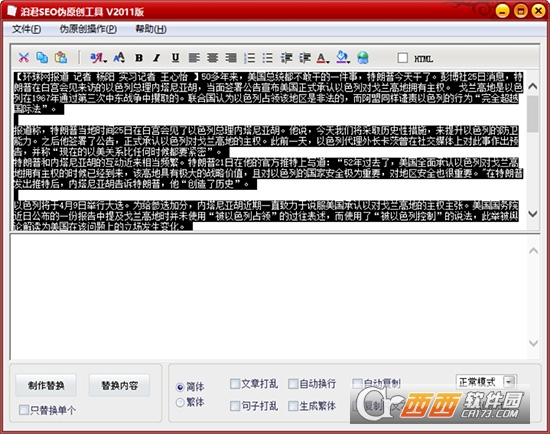Align text left
550x434 pixels.
(x=194, y=58)
